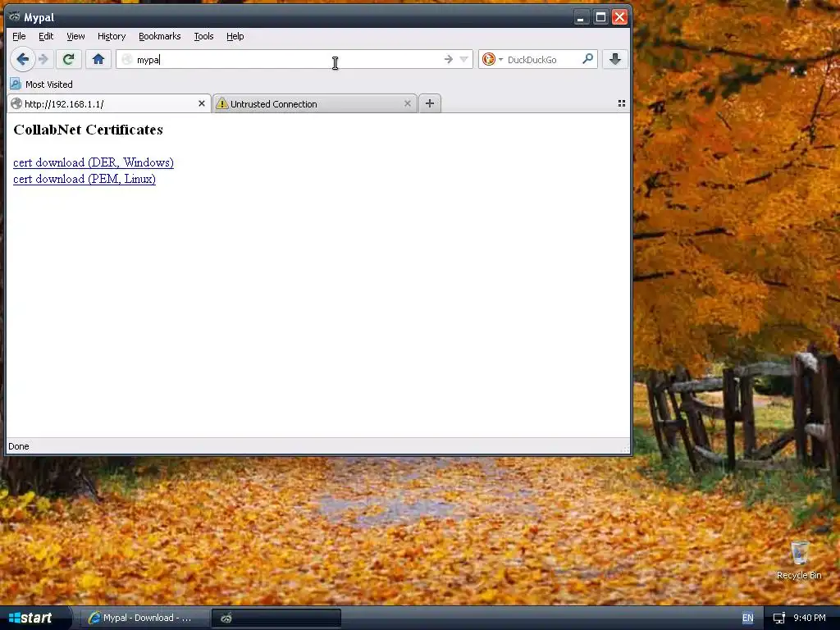
Task: Open the Most Visited bookmarks folder
Action: 41,84
